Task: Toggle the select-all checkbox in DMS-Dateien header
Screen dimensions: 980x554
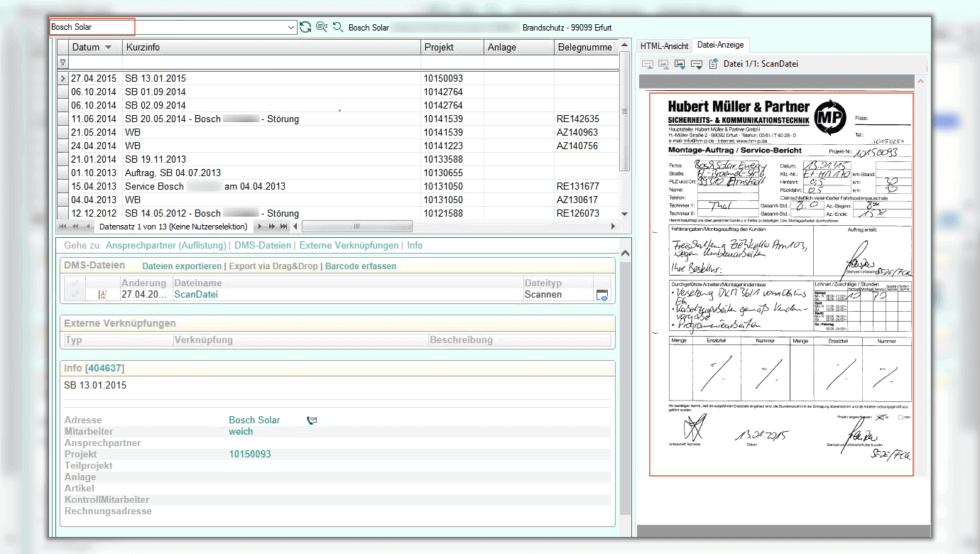Action: 75,283
